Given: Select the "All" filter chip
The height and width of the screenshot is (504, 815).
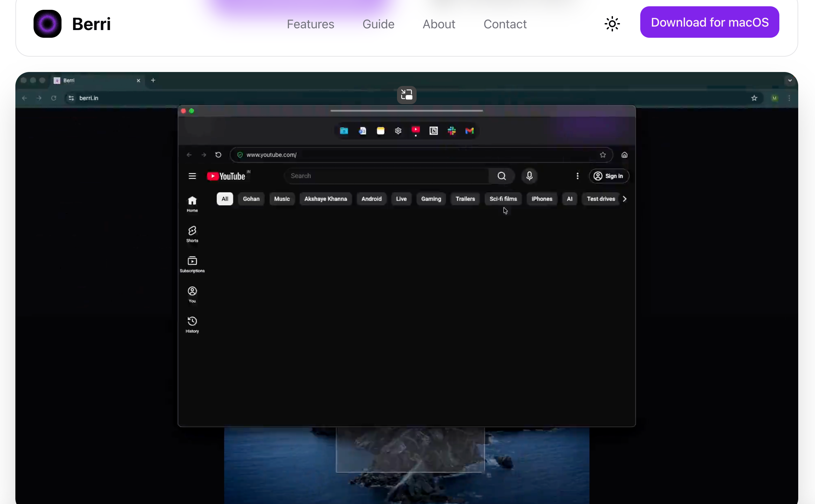Looking at the screenshot, I should pyautogui.click(x=225, y=199).
